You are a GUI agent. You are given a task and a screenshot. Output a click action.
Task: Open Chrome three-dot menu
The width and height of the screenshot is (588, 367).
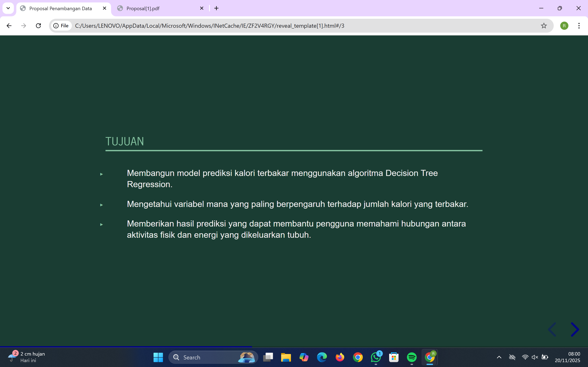pyautogui.click(x=579, y=26)
